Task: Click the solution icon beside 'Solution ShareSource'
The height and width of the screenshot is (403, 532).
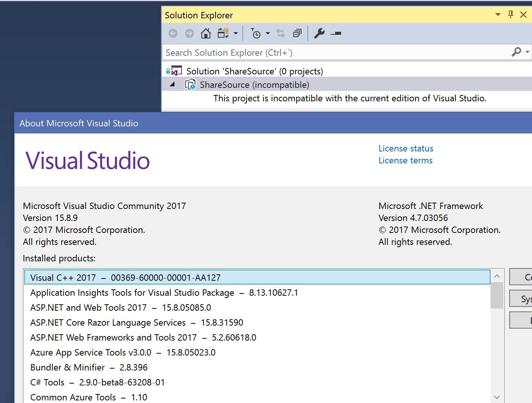Action: tap(176, 71)
